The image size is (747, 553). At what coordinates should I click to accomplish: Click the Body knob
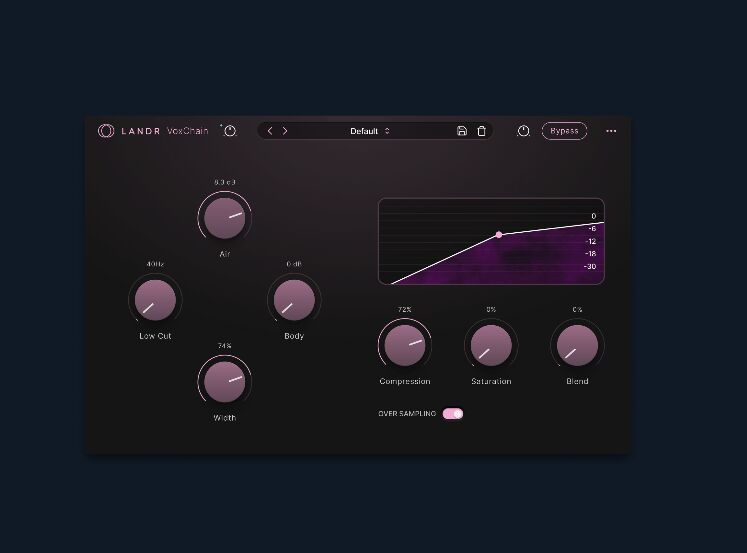(x=294, y=300)
